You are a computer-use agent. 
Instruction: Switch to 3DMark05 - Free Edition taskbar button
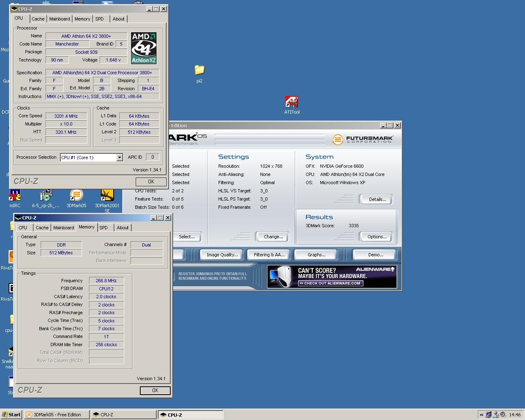point(57,415)
